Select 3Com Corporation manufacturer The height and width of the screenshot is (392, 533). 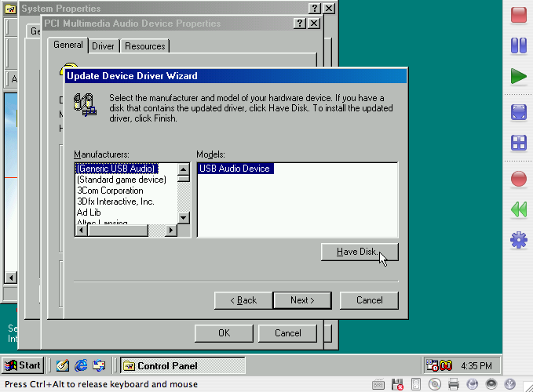click(110, 191)
